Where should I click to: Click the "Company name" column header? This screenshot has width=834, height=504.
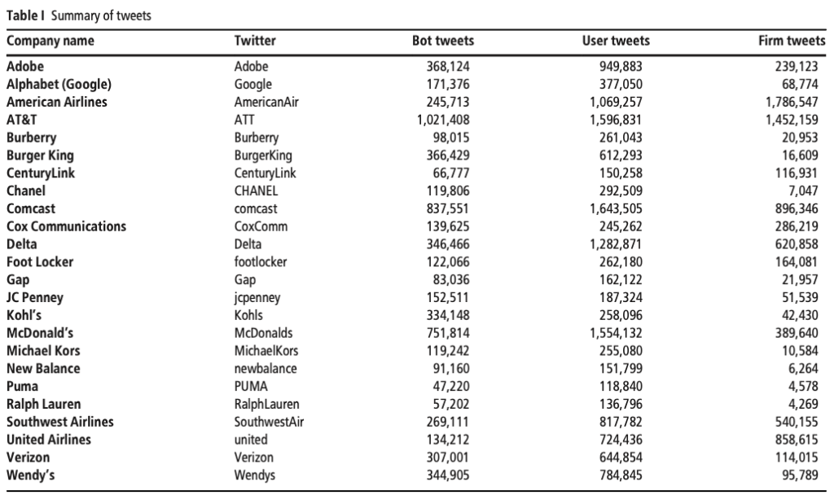click(x=50, y=41)
